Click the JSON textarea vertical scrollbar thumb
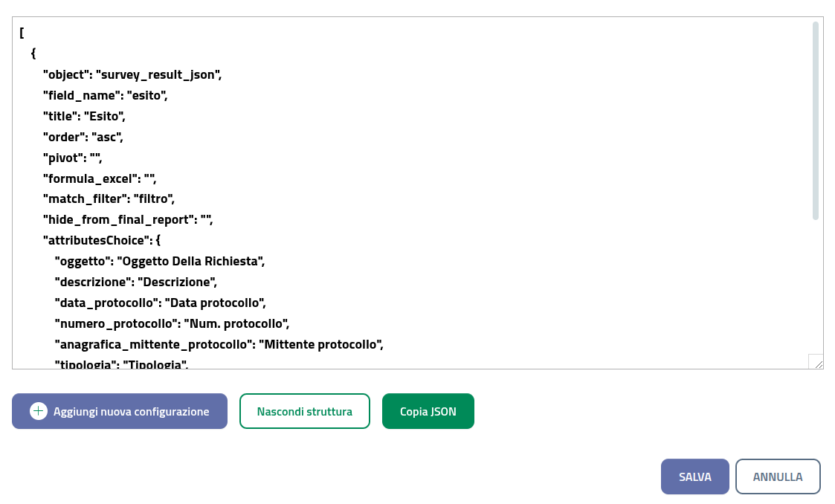This screenshot has height=504, width=835. tap(815, 120)
